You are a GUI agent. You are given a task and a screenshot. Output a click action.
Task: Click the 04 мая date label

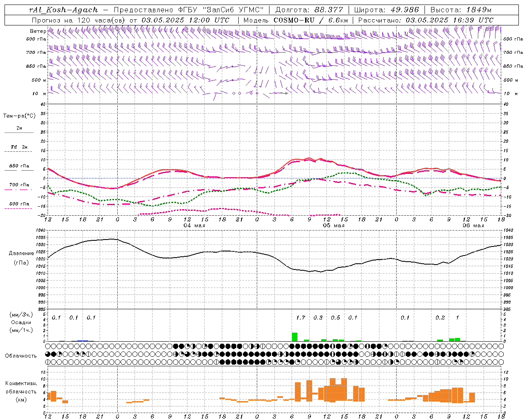(194, 226)
